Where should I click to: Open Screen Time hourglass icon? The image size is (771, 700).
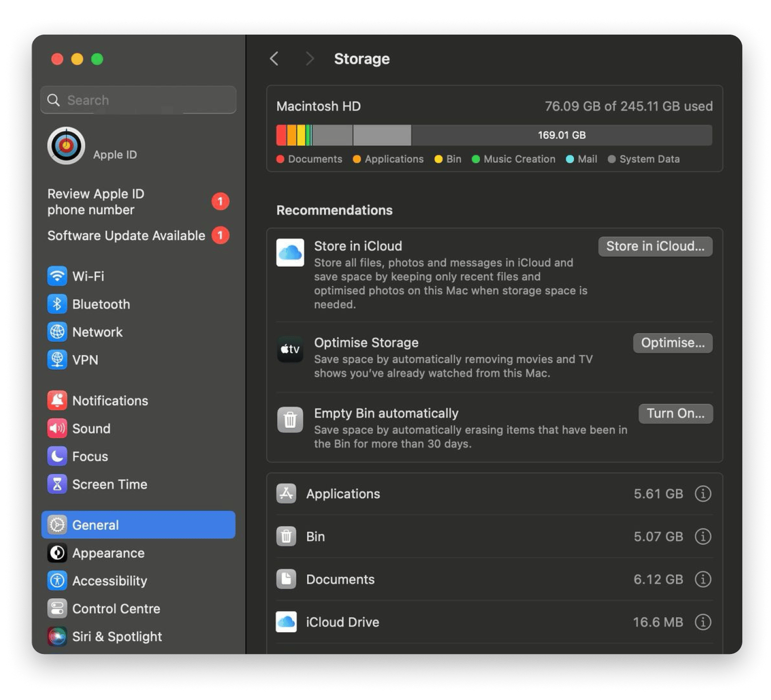[x=57, y=484]
